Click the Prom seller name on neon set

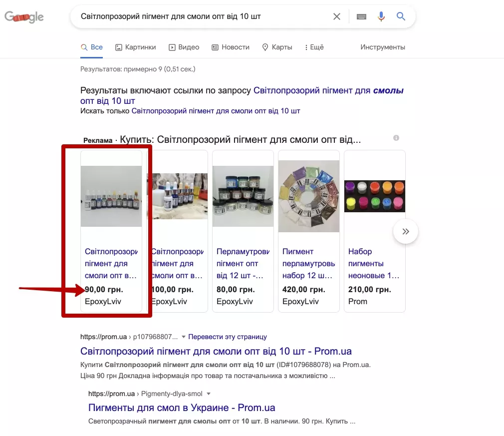pos(357,302)
